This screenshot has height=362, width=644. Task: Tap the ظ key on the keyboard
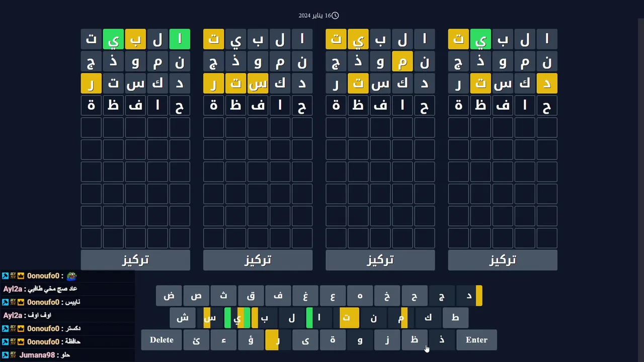click(x=414, y=340)
